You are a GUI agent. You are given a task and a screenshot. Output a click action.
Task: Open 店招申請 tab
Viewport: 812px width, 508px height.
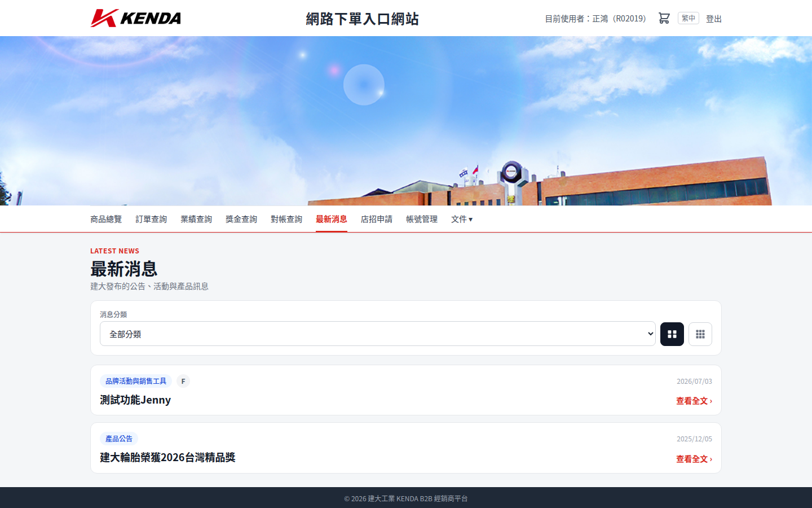[377, 219]
